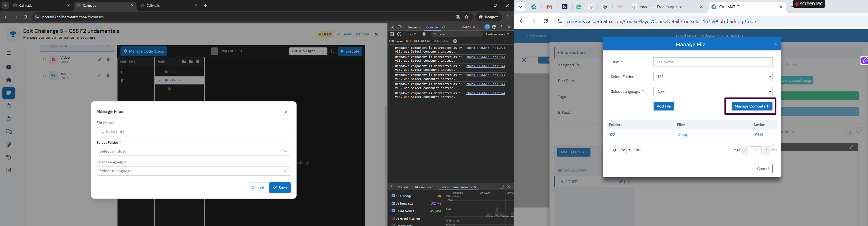Open the Select Folder dropdown in Manage Files
Viewport: 868px width, 226px height.
click(194, 151)
